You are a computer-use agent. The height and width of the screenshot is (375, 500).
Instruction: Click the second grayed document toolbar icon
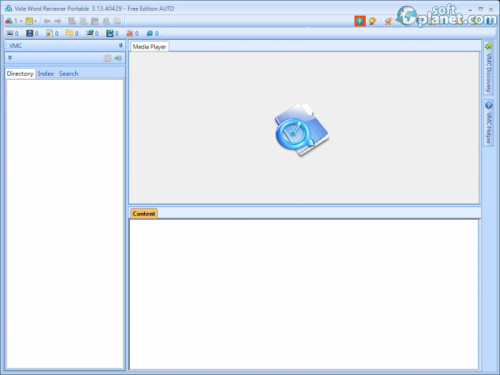point(83,21)
